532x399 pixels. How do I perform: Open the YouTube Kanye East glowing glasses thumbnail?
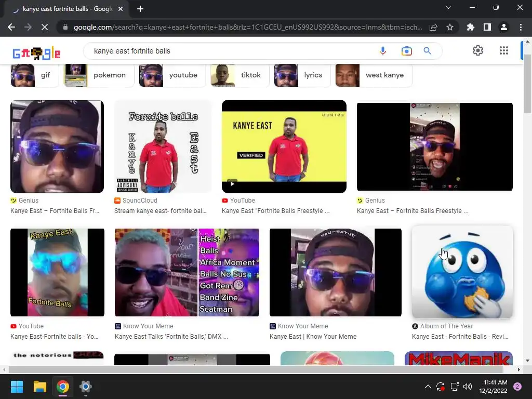pyautogui.click(x=57, y=272)
